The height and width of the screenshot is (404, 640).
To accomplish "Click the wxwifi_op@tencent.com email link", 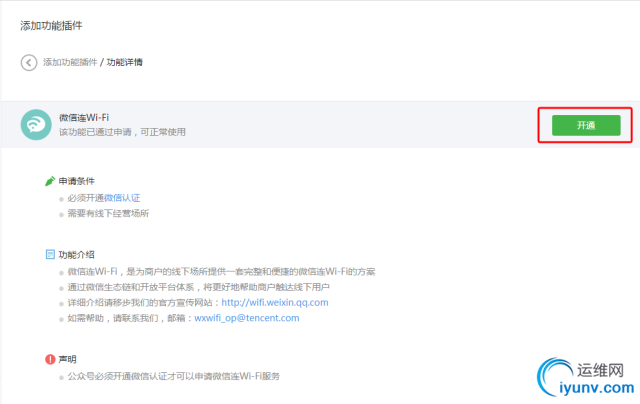I will [x=247, y=318].
